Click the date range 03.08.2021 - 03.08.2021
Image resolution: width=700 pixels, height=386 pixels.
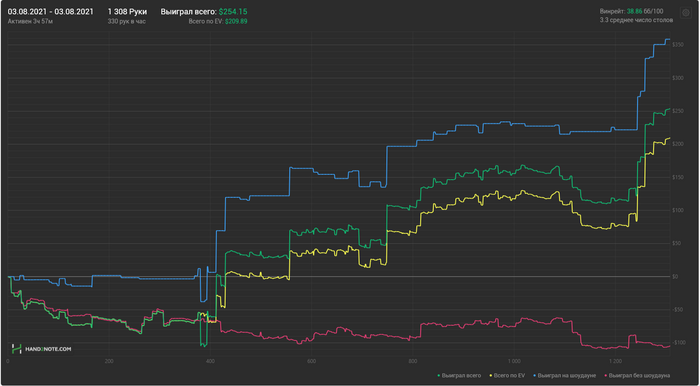tap(50, 12)
